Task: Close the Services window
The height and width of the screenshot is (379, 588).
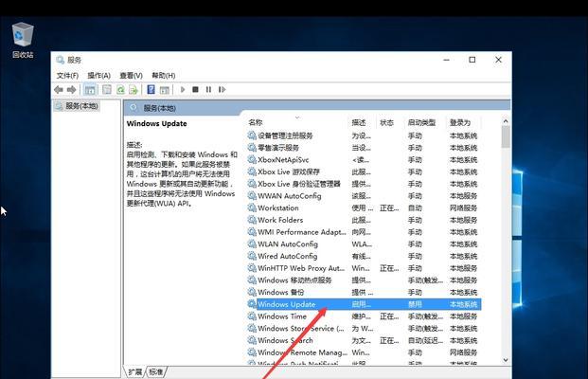Action: 498,60
